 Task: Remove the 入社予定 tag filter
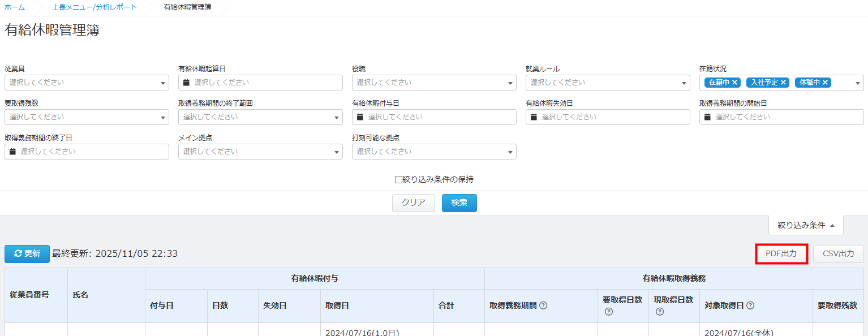(x=783, y=83)
